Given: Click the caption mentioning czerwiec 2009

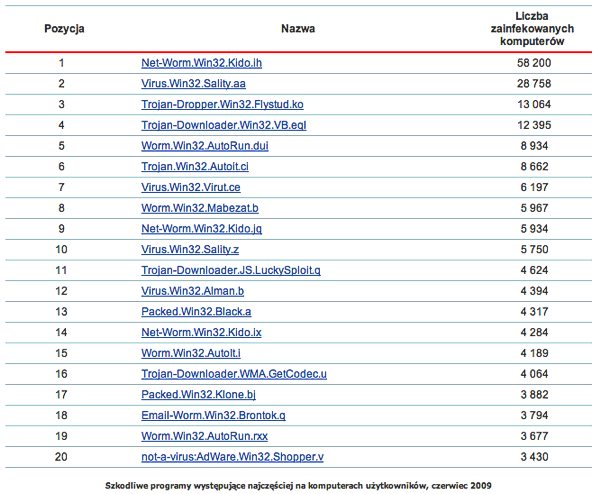Looking at the screenshot, I should (298, 486).
